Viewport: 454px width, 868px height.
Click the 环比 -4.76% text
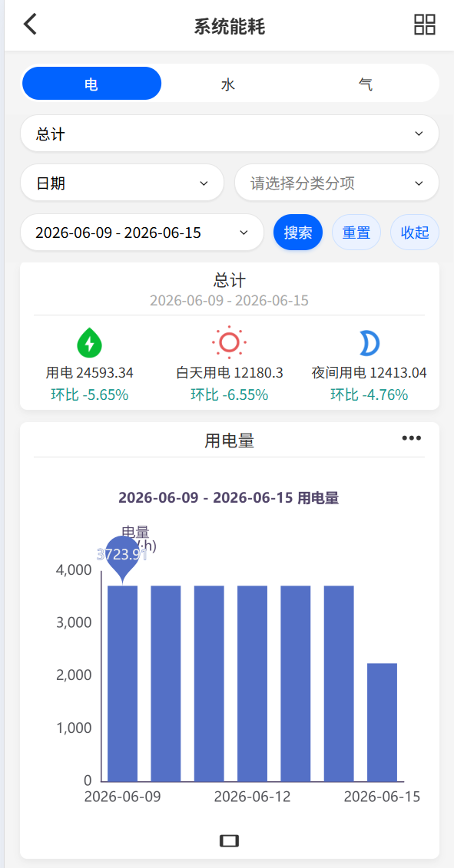coord(369,394)
